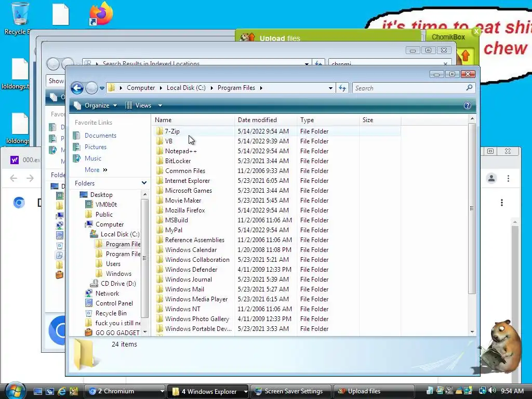
Task: Switch to Screen Saver Settings taskbar button
Action: pos(291,391)
